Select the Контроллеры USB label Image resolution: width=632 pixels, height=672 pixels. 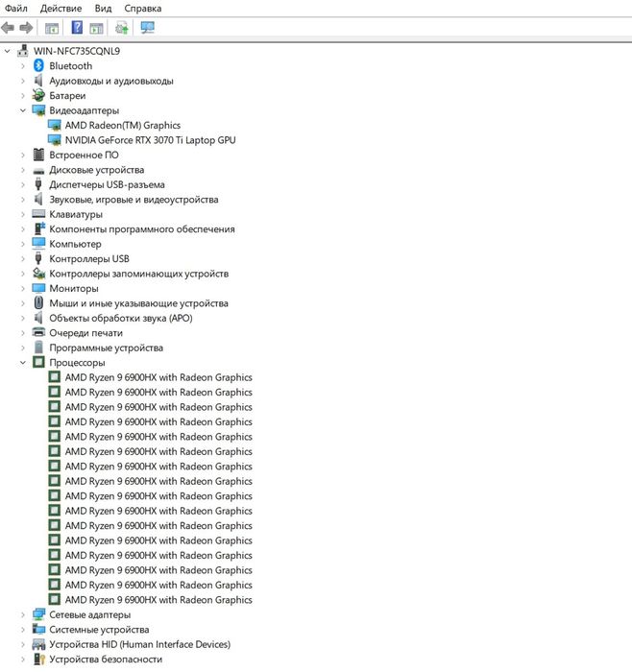coord(88,258)
